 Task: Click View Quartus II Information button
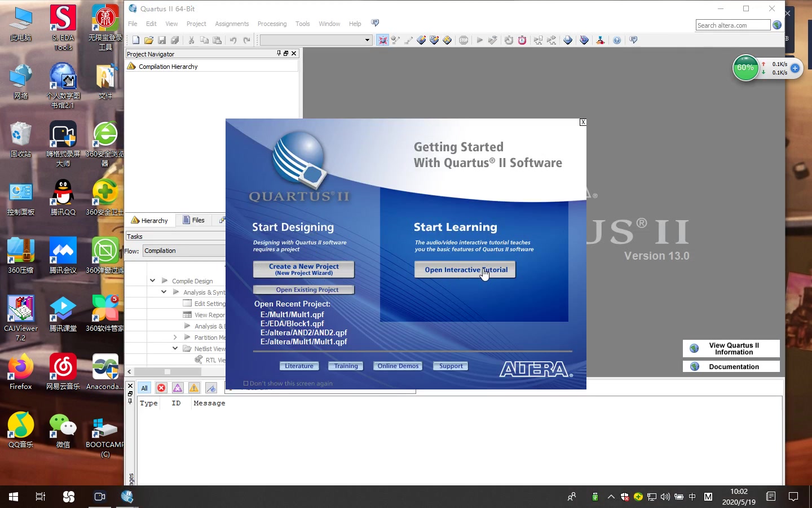[731, 348]
